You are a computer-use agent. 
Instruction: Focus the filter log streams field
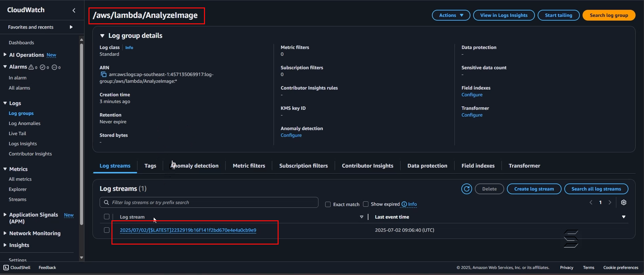pyautogui.click(x=209, y=202)
